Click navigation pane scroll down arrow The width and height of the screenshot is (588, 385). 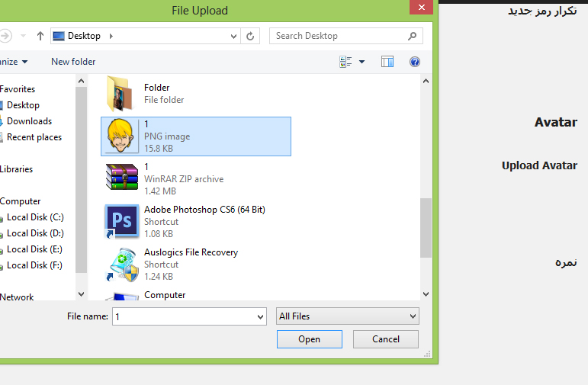(x=81, y=294)
